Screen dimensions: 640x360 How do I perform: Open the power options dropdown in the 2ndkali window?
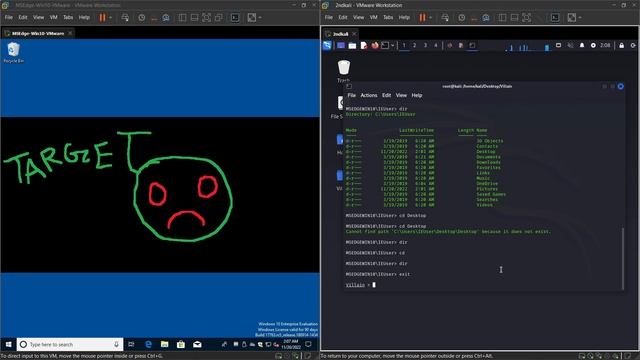click(x=430, y=18)
